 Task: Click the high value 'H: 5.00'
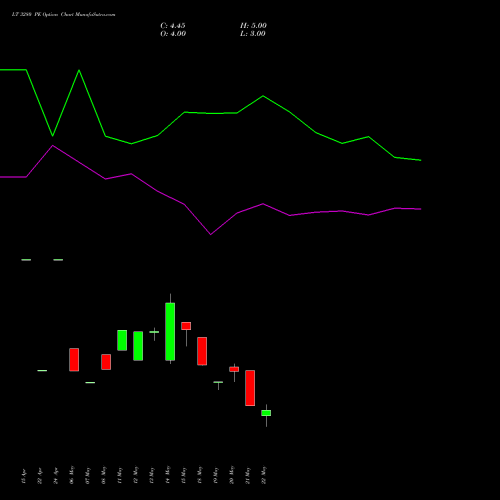[x=253, y=26]
